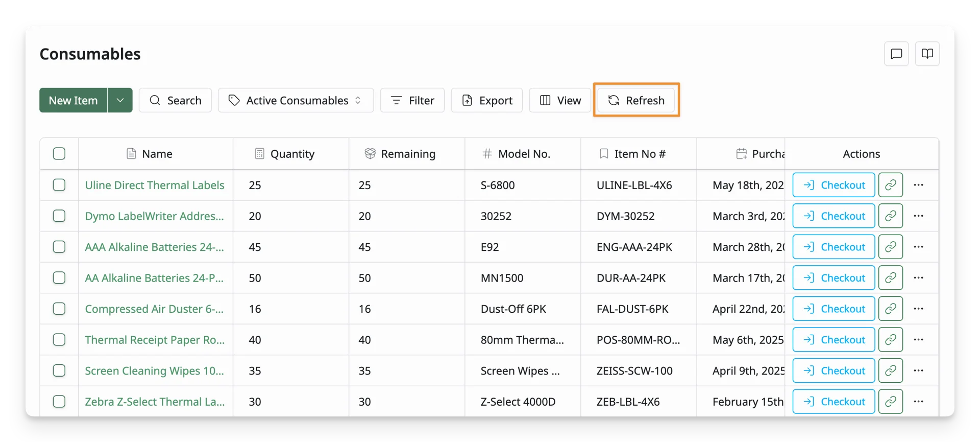Open the Filter options

coord(412,100)
